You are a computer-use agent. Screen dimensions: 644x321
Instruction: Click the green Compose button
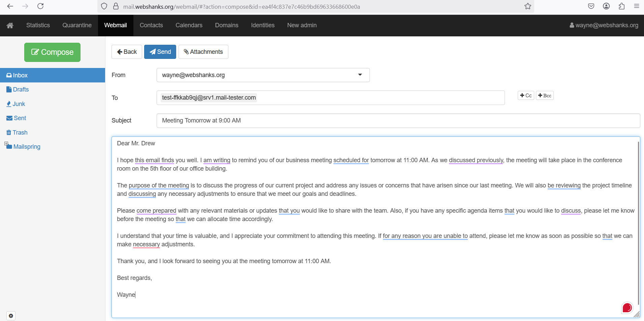pyautogui.click(x=52, y=52)
